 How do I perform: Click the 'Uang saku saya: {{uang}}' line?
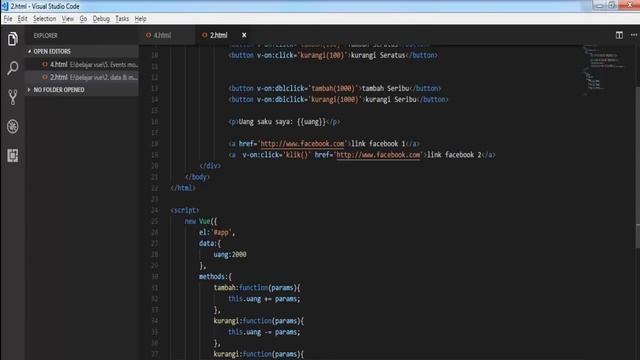(284, 122)
